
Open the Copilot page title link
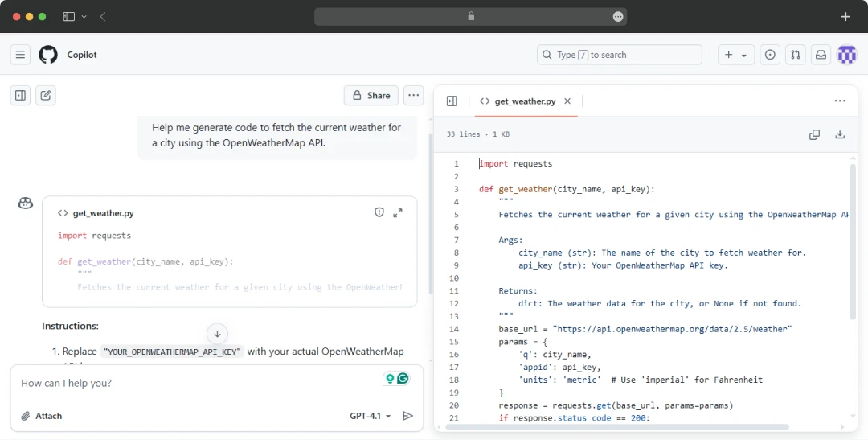[x=82, y=55]
